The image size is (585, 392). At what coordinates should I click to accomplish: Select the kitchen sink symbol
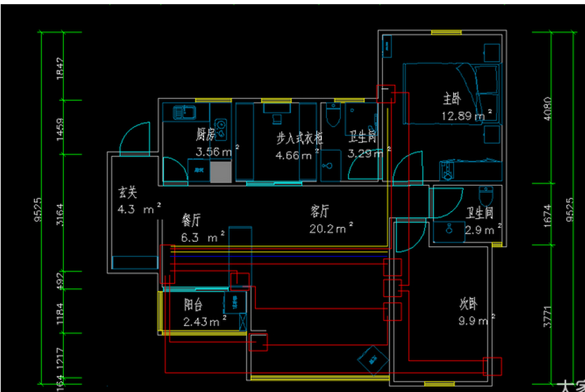[185, 112]
